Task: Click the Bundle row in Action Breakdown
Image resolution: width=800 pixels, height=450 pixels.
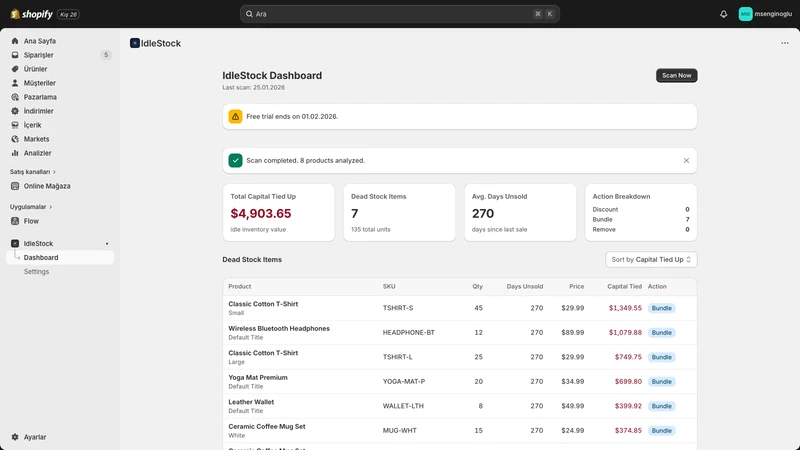Action: click(641, 219)
